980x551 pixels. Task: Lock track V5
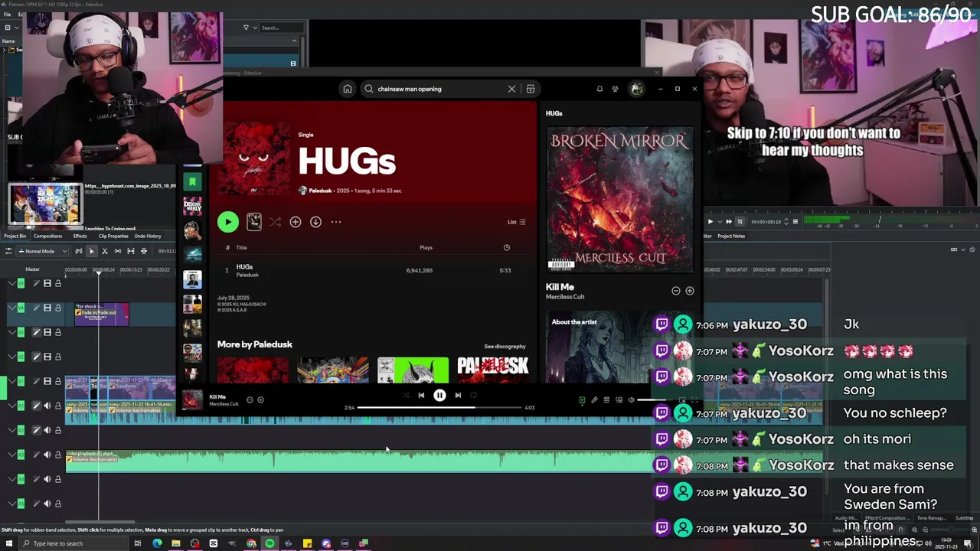pyautogui.click(x=58, y=283)
